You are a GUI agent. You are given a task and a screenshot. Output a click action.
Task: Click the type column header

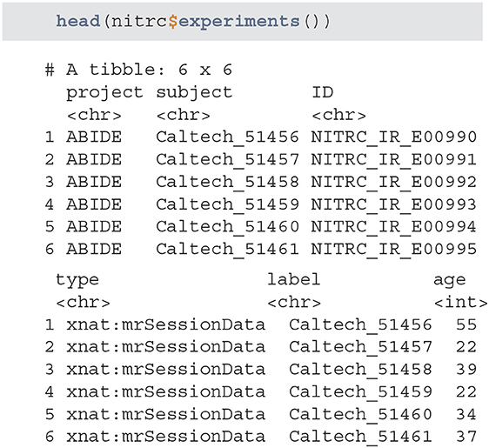click(x=77, y=280)
